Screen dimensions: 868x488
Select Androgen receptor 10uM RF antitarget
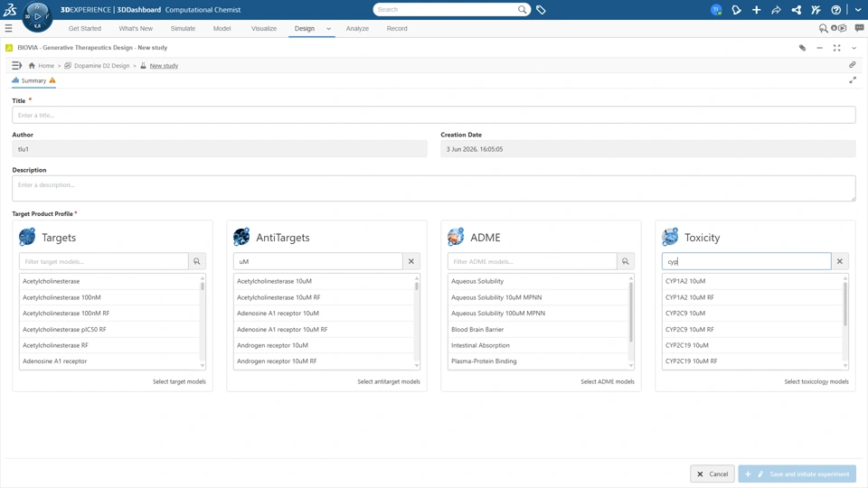pyautogui.click(x=324, y=361)
